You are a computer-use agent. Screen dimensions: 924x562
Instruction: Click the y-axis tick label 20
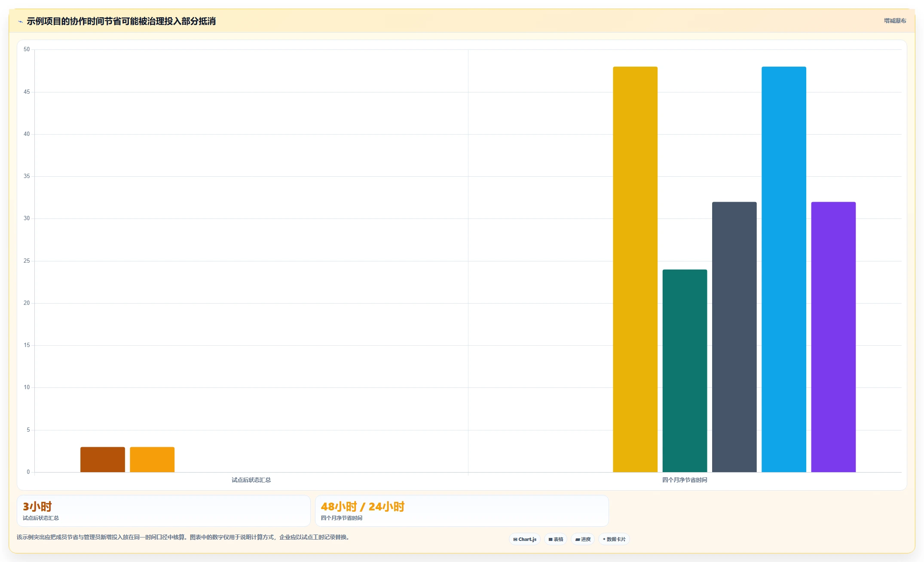point(27,303)
